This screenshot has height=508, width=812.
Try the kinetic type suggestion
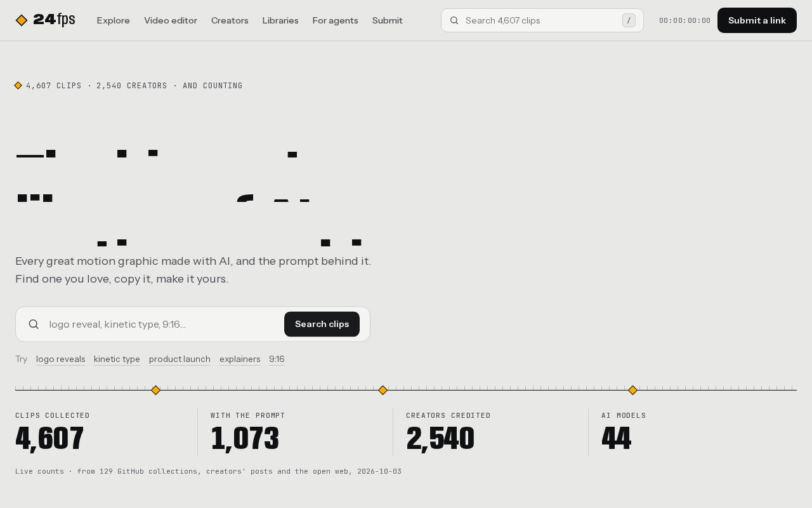(x=117, y=359)
